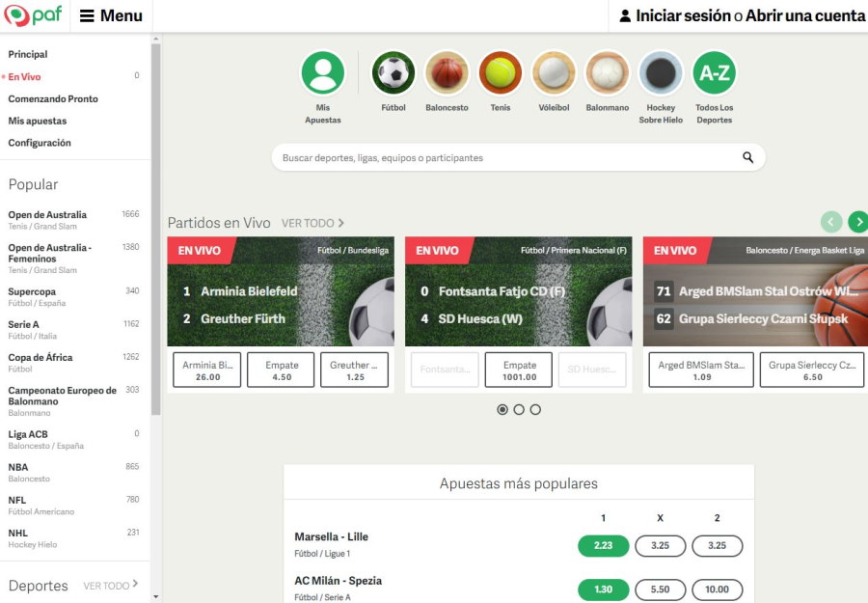Click sidebar scrollbar down arrow

click(x=155, y=597)
